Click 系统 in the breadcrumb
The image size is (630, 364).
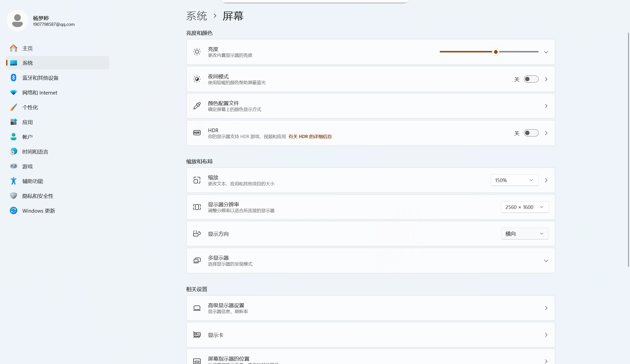pos(196,16)
